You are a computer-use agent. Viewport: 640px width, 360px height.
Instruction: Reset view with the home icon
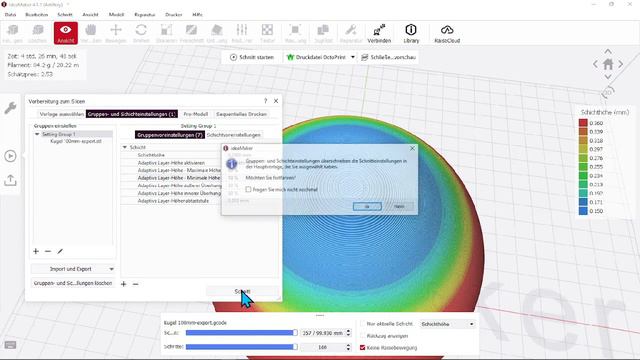tap(608, 64)
